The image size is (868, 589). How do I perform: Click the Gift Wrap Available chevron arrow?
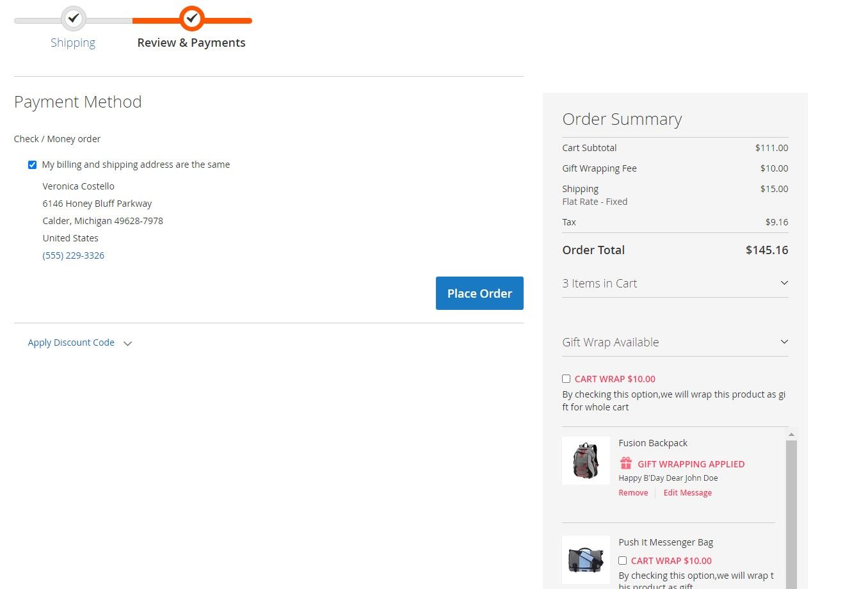coord(784,342)
